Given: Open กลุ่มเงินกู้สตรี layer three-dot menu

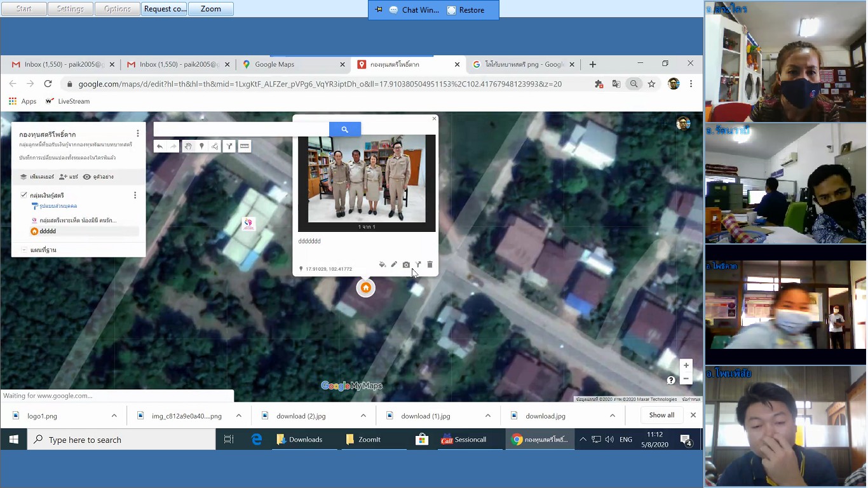Looking at the screenshot, I should (x=135, y=195).
